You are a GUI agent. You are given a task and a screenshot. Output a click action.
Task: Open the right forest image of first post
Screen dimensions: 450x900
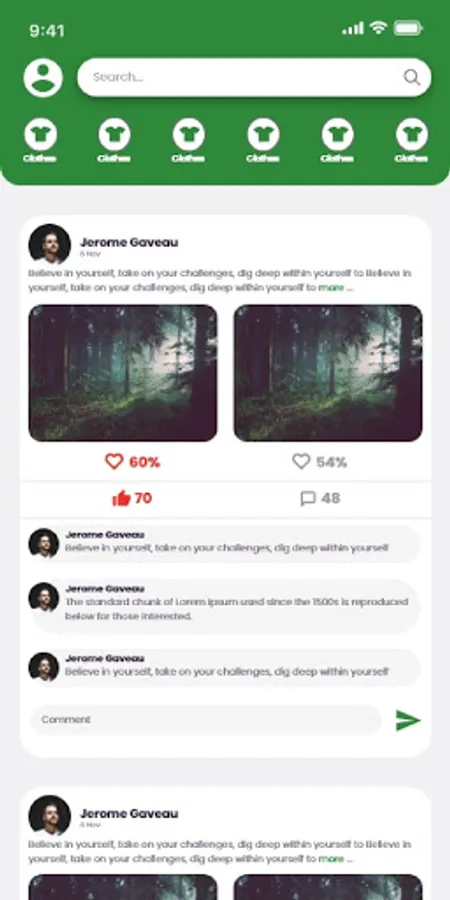tap(328, 373)
